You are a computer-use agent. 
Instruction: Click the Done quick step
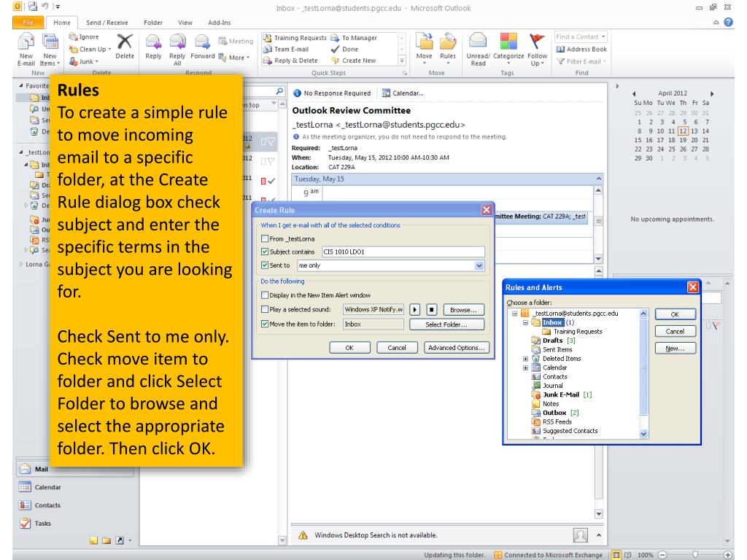click(x=344, y=49)
